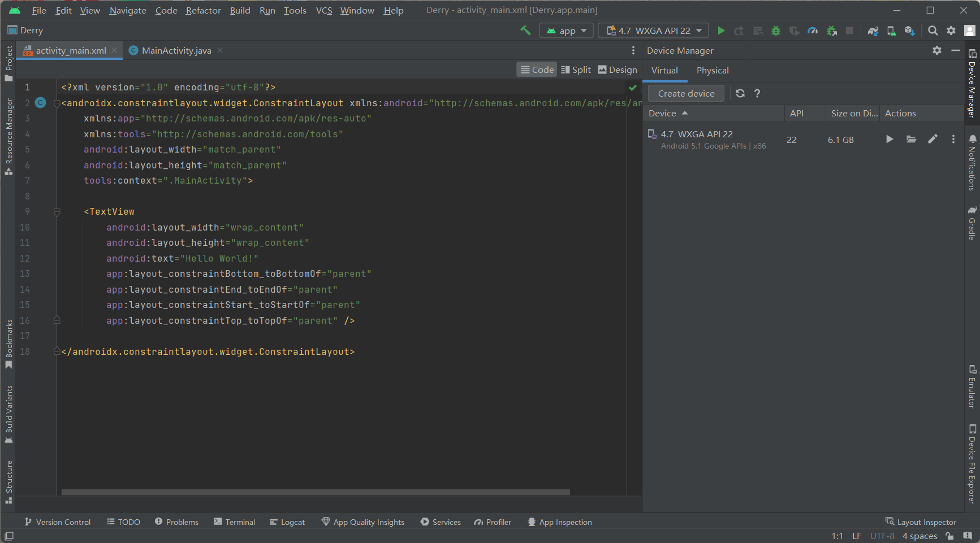The width and height of the screenshot is (980, 543).
Task: Click the Profile app icon in toolbar
Action: tap(813, 31)
